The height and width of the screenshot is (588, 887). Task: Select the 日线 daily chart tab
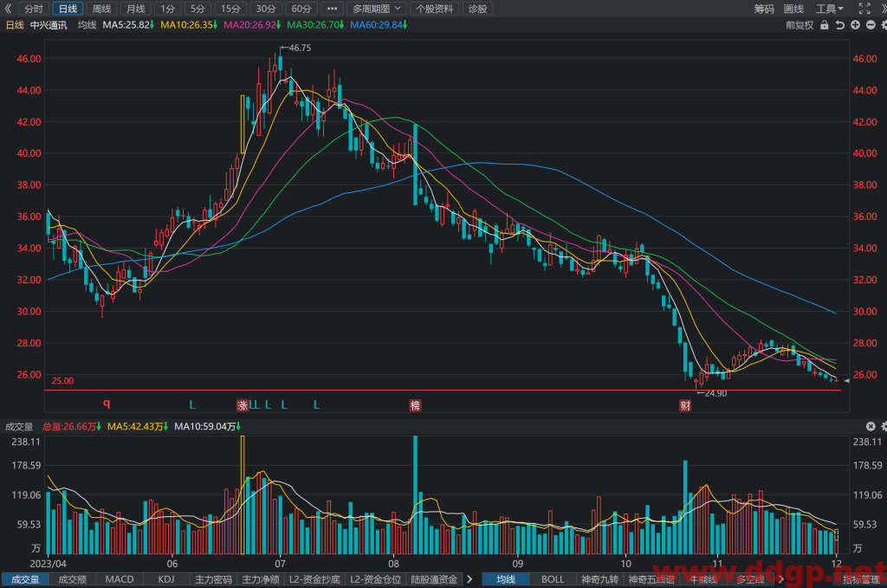68,9
